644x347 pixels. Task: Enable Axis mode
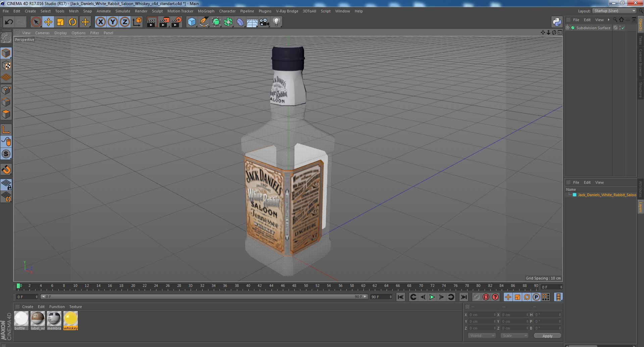[6, 130]
